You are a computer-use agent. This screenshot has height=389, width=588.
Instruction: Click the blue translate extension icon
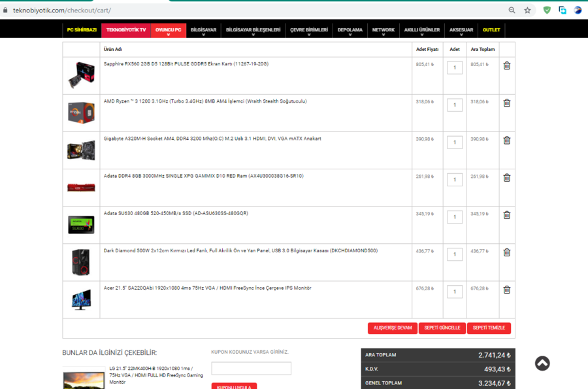[562, 10]
